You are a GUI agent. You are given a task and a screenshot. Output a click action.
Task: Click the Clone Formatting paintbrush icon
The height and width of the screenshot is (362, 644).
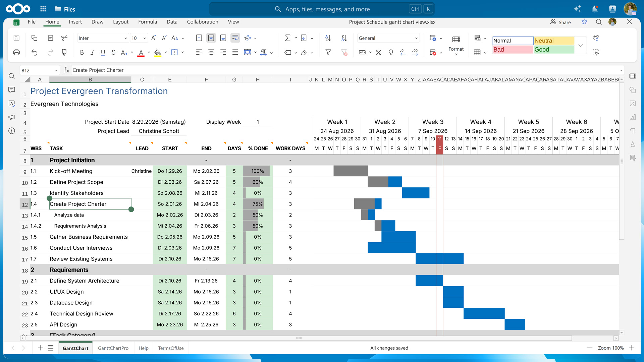click(64, 52)
